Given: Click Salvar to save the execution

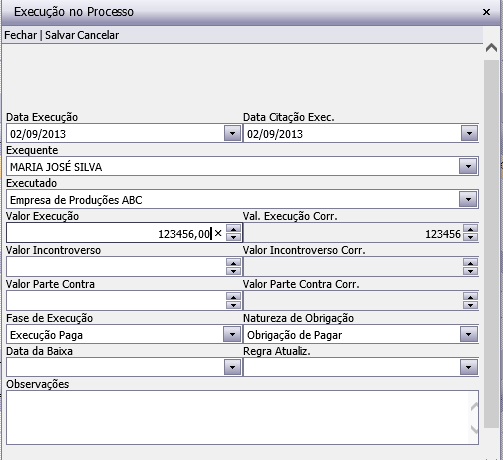Looking at the screenshot, I should tap(60, 35).
